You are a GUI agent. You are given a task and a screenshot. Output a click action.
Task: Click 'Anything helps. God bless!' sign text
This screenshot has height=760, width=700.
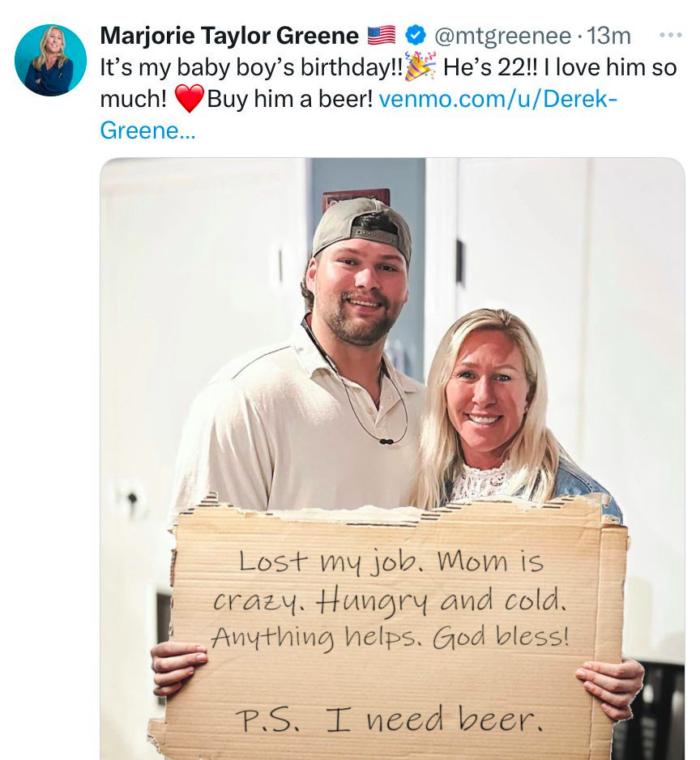click(x=391, y=637)
